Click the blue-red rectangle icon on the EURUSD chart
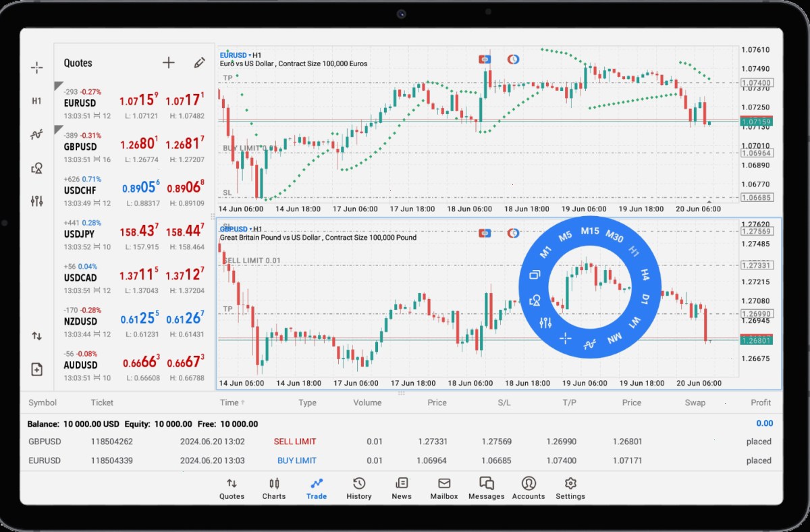The width and height of the screenshot is (810, 532). click(x=485, y=59)
